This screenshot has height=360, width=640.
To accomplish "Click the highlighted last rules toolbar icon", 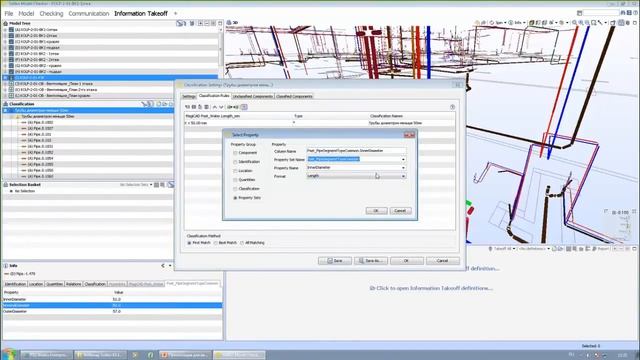I will [x=244, y=107].
